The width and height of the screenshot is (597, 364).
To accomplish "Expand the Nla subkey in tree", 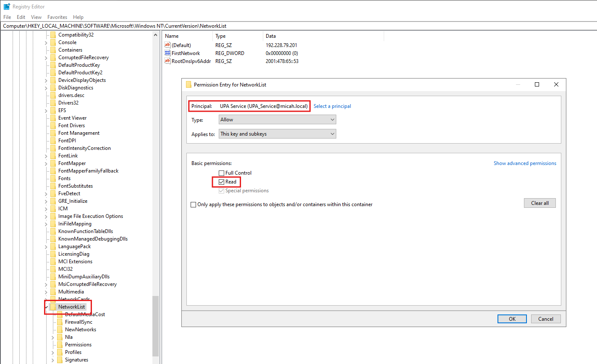I will [x=53, y=337].
